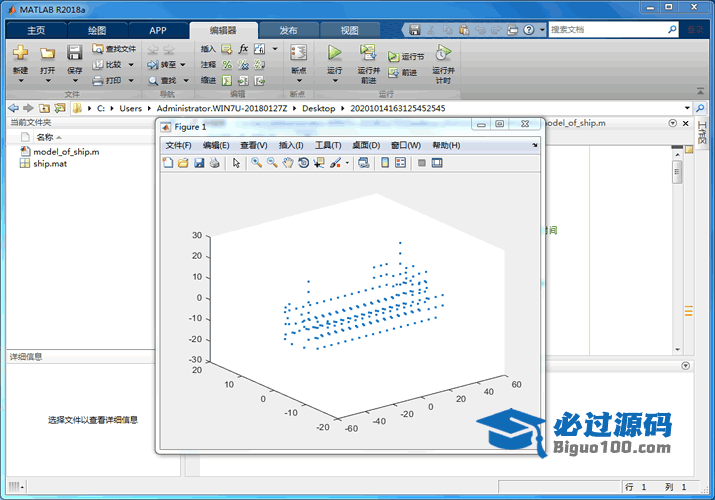Select the Data Cursor tool in Figure
Image resolution: width=715 pixels, height=500 pixels.
tap(319, 163)
